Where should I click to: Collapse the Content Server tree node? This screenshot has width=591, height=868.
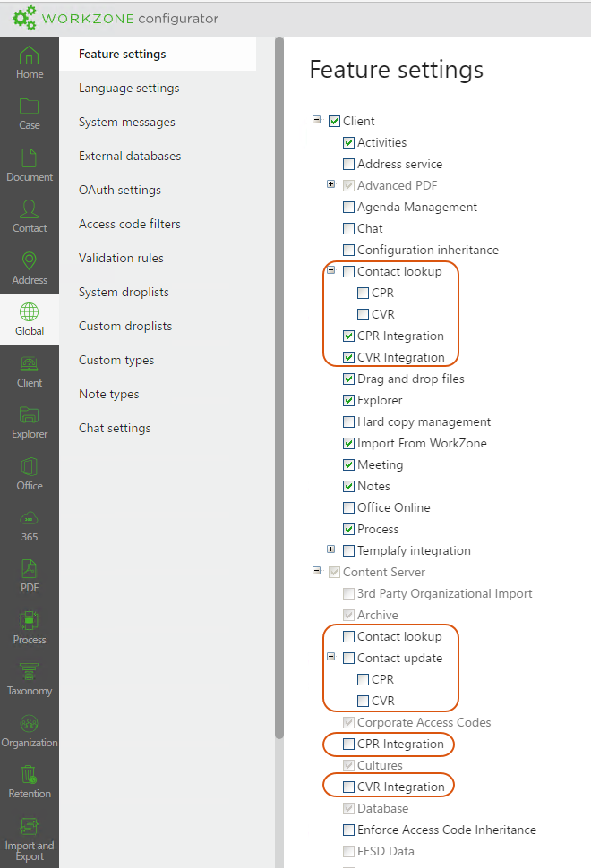tap(316, 571)
